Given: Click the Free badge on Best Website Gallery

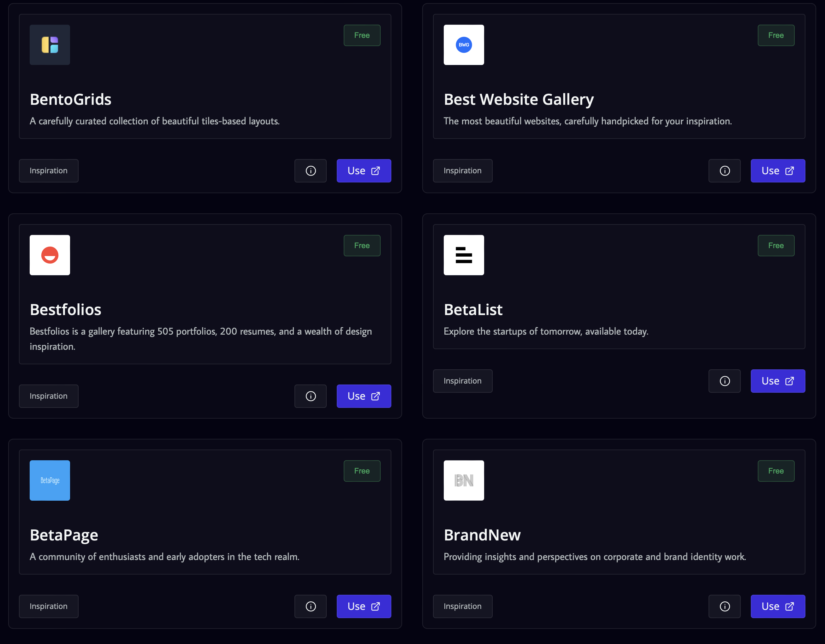Looking at the screenshot, I should (x=776, y=36).
